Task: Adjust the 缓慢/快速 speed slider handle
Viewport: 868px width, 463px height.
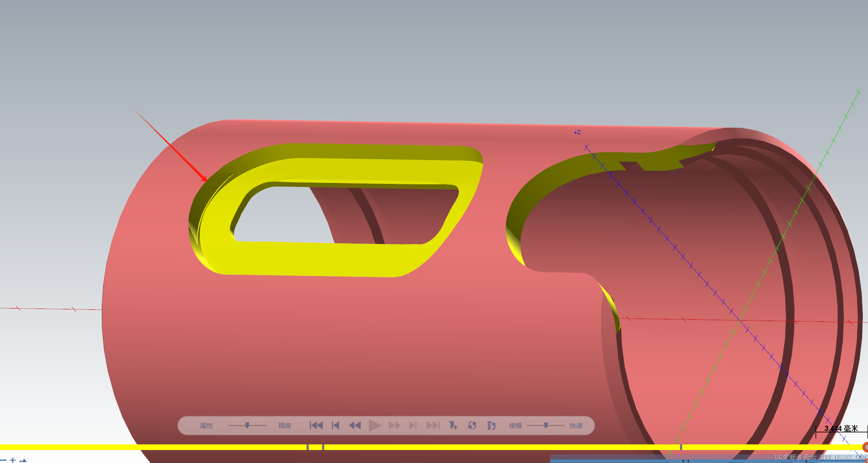Action: click(x=546, y=425)
